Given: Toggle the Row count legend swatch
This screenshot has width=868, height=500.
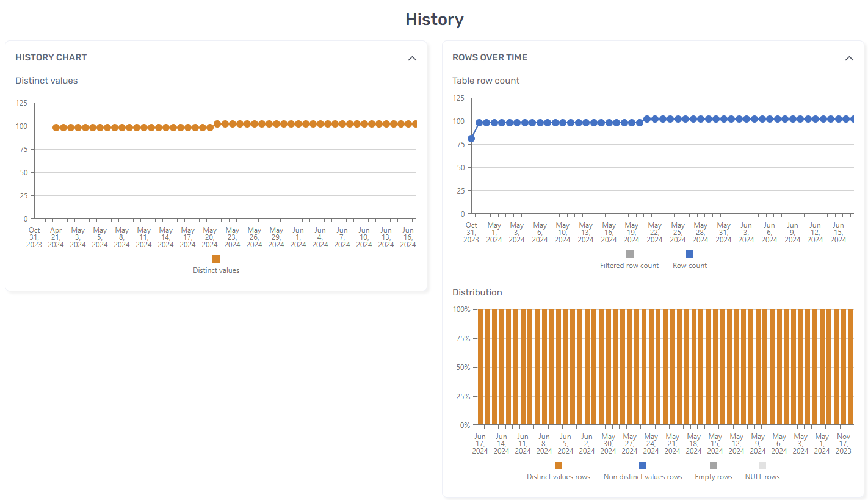Looking at the screenshot, I should (x=690, y=254).
